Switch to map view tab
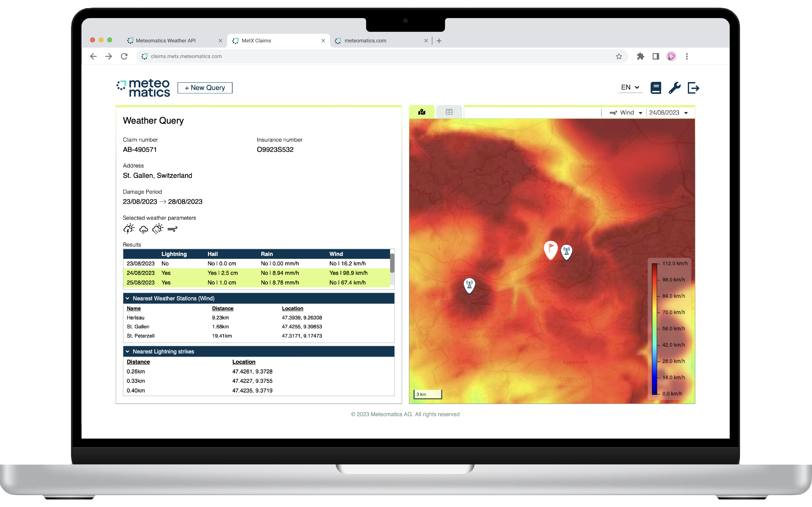The height and width of the screenshot is (507, 812). [x=422, y=112]
